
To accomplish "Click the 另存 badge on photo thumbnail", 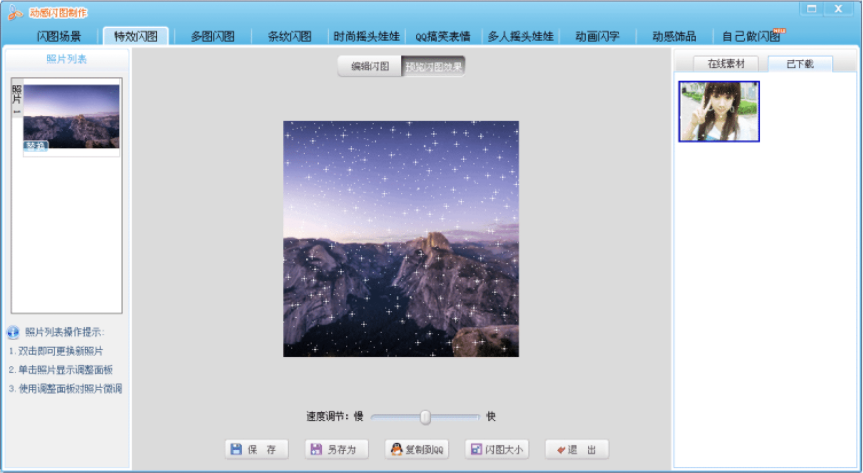I will point(36,145).
